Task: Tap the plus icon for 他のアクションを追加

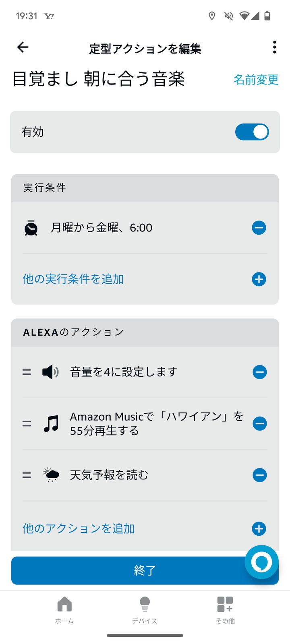Action: tap(259, 528)
